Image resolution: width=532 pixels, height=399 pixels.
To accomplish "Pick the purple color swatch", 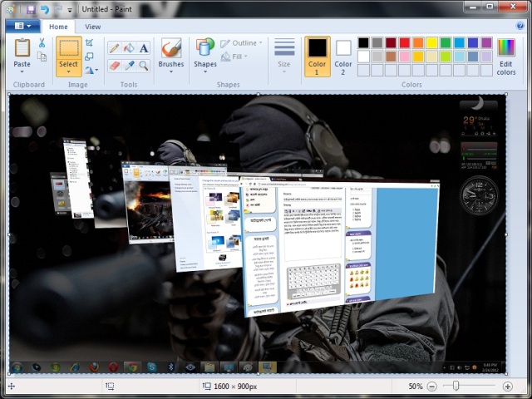I will 486,42.
